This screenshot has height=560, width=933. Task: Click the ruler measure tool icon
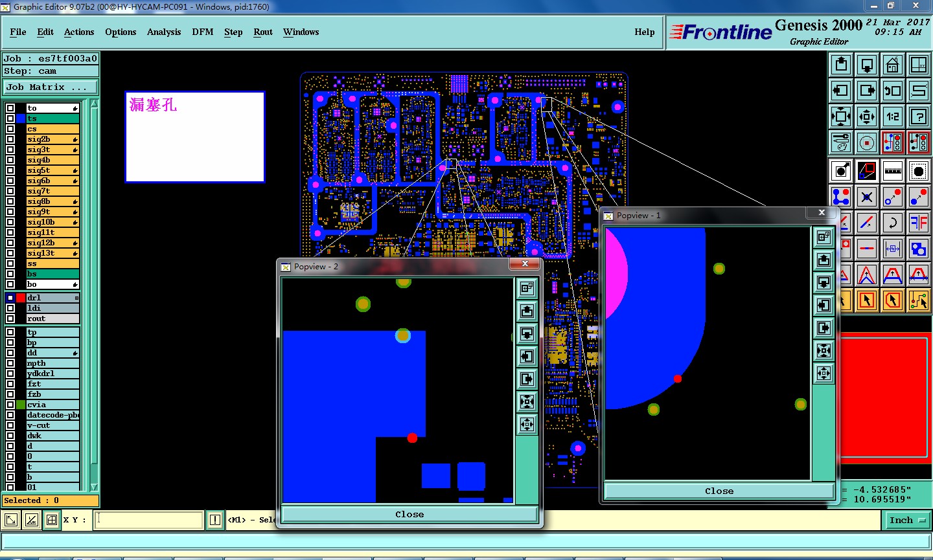(893, 171)
